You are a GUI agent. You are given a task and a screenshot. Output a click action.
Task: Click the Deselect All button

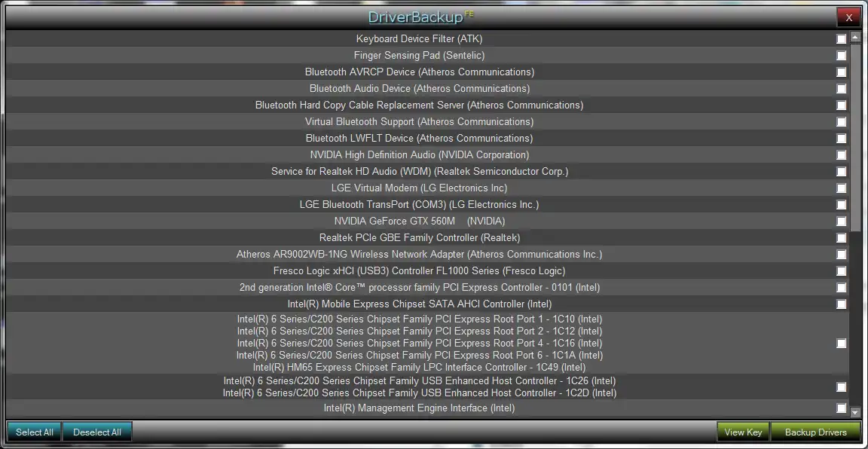click(x=97, y=432)
